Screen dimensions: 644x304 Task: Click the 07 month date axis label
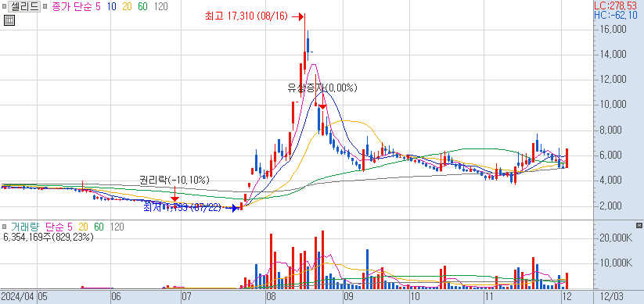pos(186,296)
